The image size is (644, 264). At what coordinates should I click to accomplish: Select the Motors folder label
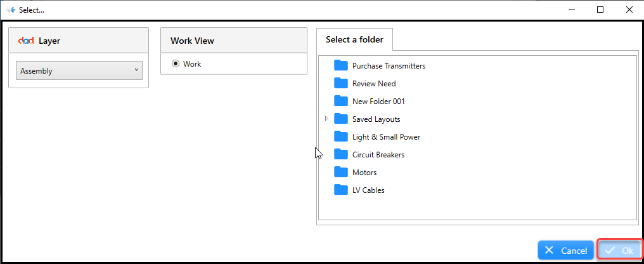click(364, 173)
